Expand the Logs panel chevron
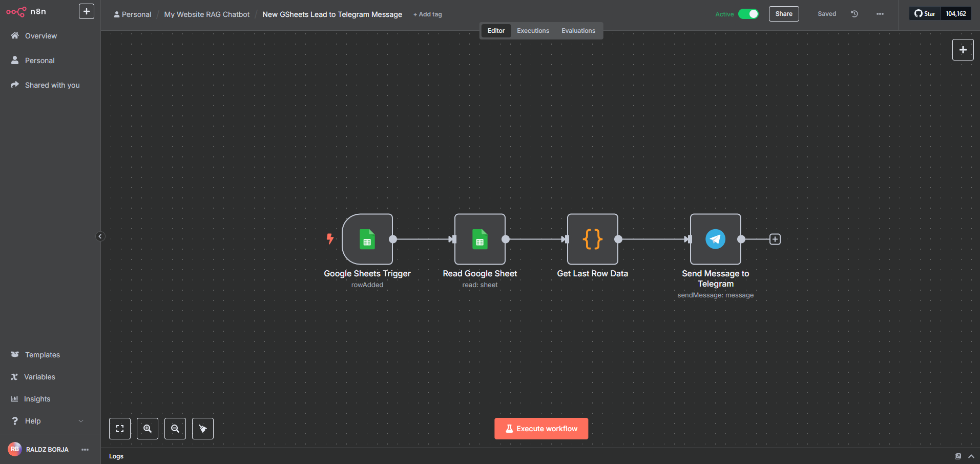 971,456
